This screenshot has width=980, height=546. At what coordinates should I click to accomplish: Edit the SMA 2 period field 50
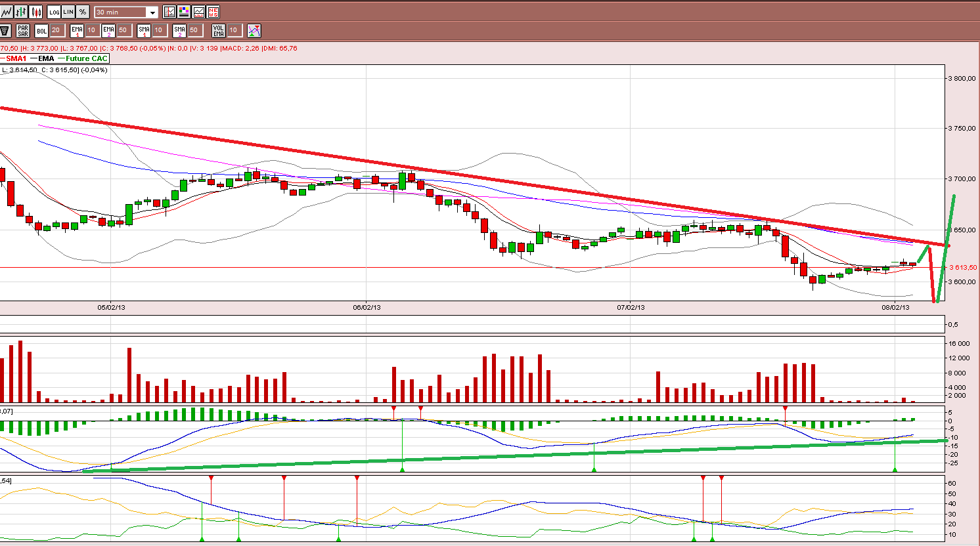[194, 30]
